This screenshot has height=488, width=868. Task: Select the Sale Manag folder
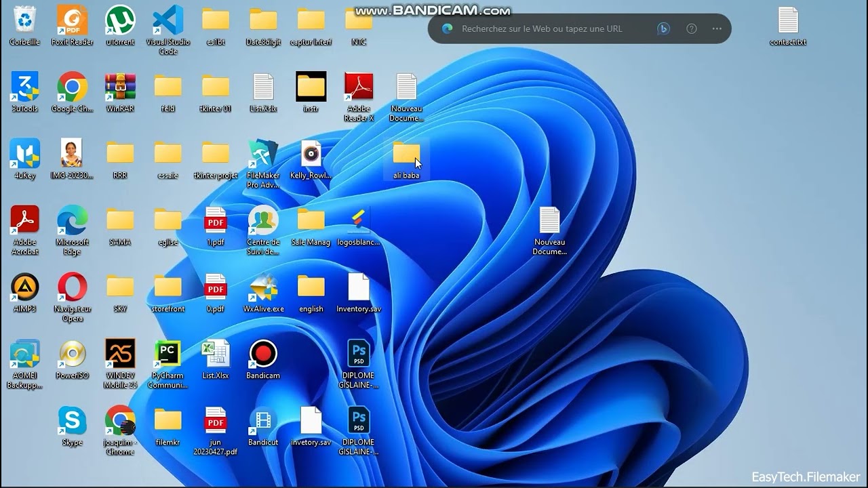tap(311, 220)
